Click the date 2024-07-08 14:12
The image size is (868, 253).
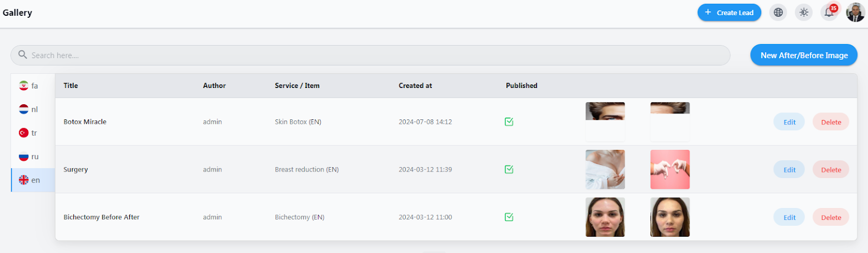(425, 122)
